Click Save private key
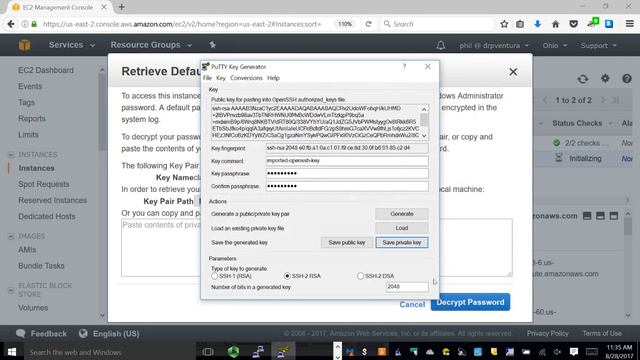The width and height of the screenshot is (640, 360). click(402, 242)
